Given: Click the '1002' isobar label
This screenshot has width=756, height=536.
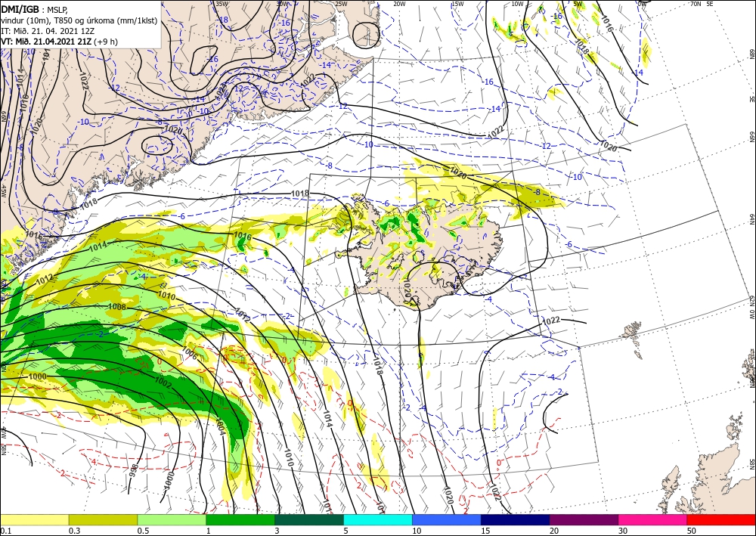Looking at the screenshot, I should (163, 381).
